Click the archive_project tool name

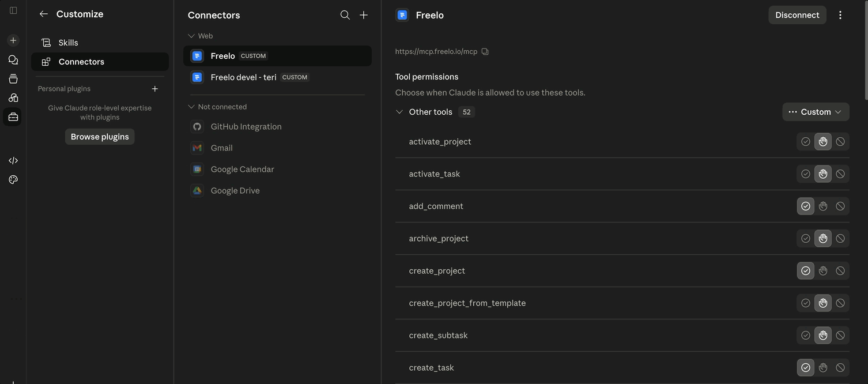pos(439,239)
